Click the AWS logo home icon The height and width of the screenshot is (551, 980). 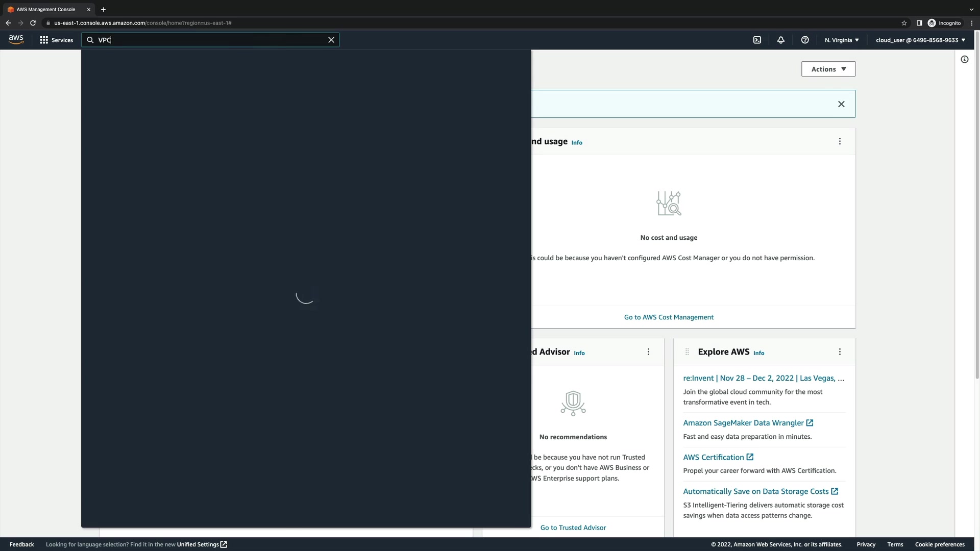(16, 40)
